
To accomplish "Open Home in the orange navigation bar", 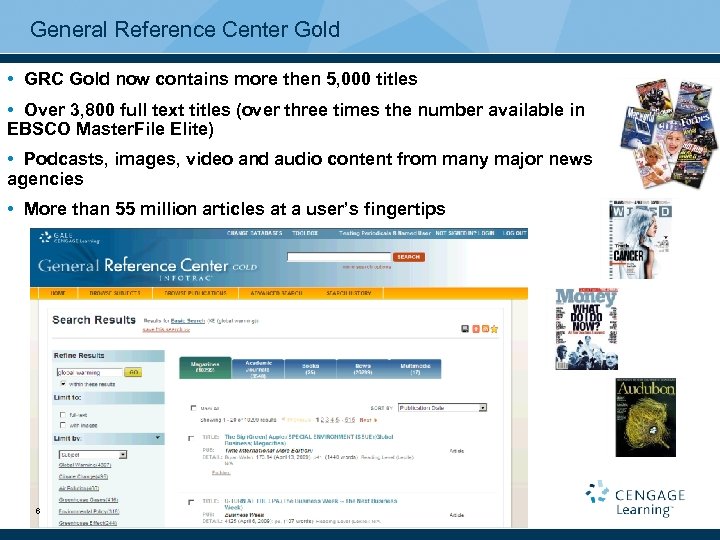I will [58, 293].
